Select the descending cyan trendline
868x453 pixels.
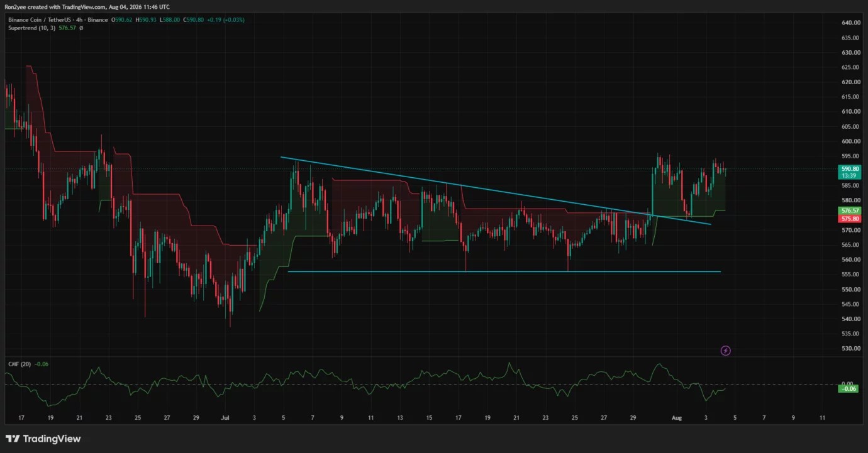pos(496,190)
